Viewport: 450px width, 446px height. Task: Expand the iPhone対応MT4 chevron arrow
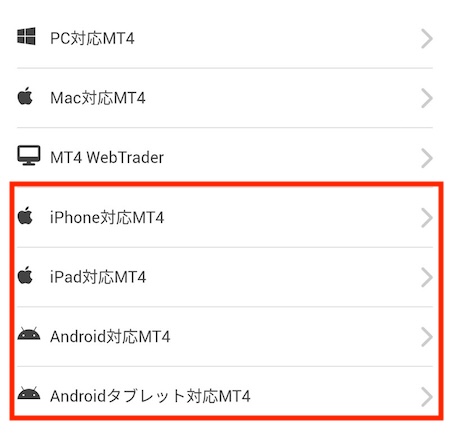427,218
